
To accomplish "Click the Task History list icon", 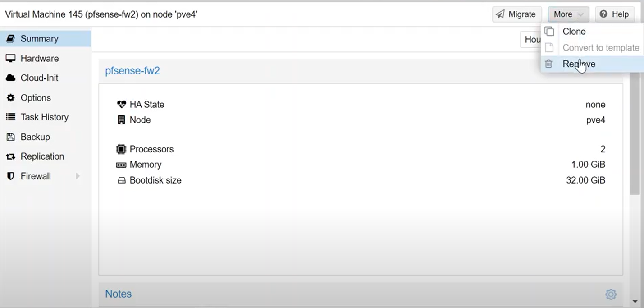I will point(10,117).
